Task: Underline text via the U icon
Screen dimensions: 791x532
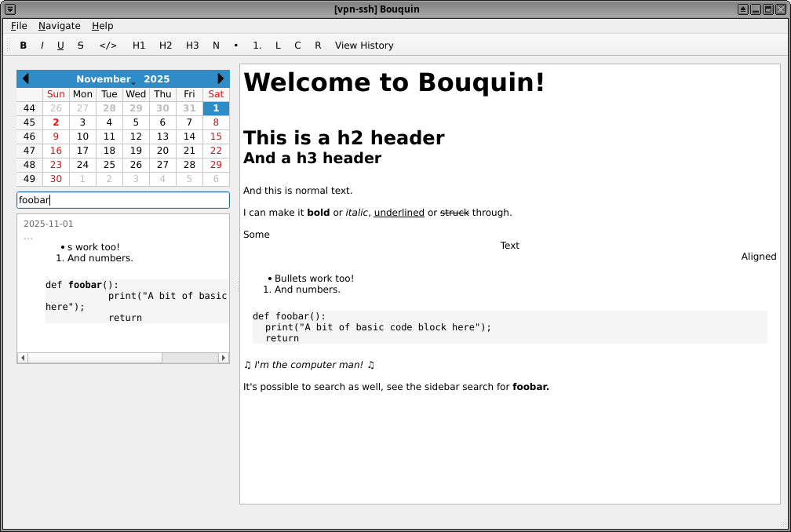Action: pos(60,45)
